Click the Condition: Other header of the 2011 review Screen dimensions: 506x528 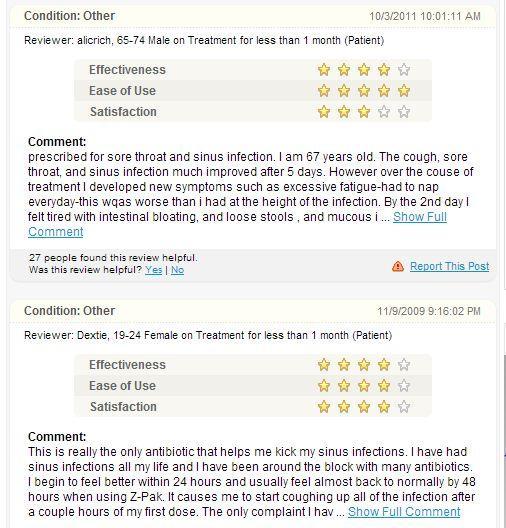coord(69,16)
